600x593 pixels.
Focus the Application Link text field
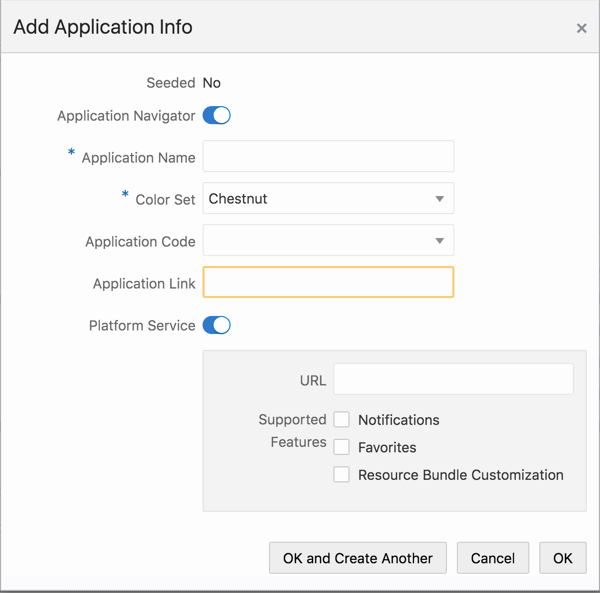328,283
